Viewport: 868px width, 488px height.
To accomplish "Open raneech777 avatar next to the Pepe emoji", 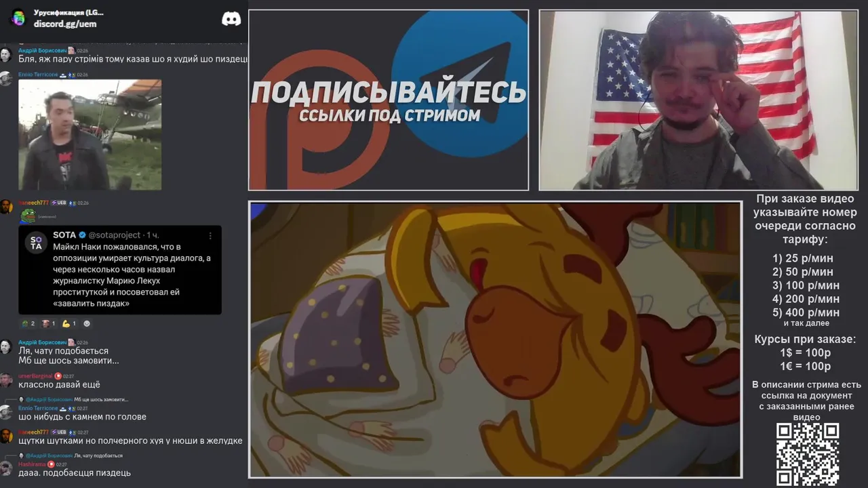I will [6, 207].
